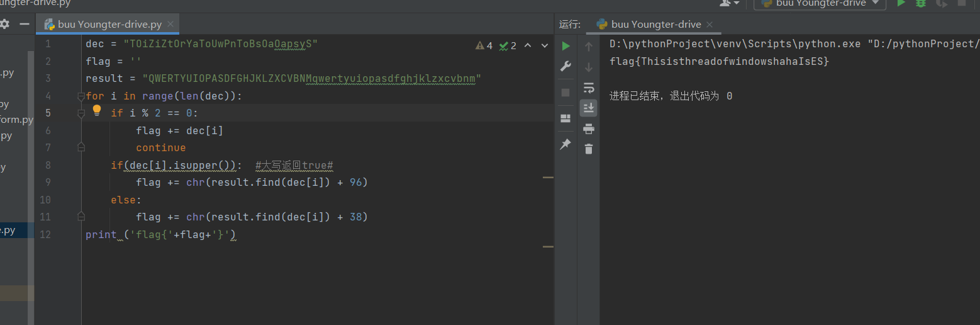980x325 pixels.
Task: Rerun the script from the run panel
Action: [565, 46]
